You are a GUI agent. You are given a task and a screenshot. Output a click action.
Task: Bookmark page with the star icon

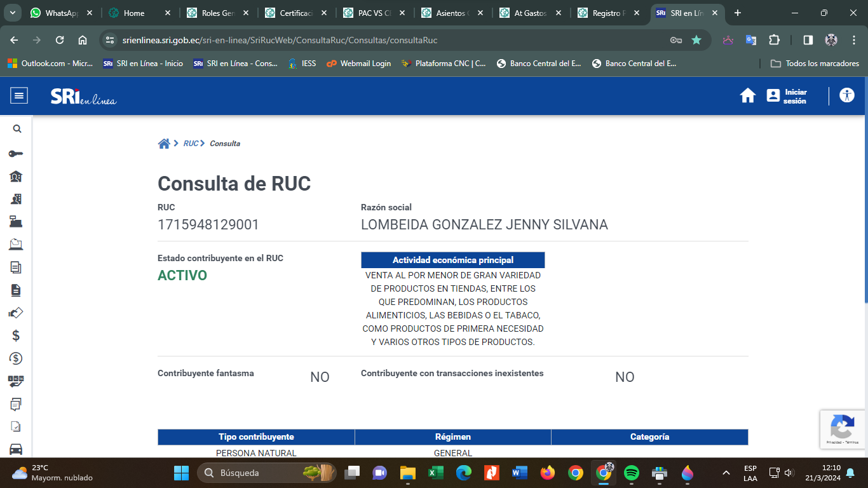click(x=696, y=40)
